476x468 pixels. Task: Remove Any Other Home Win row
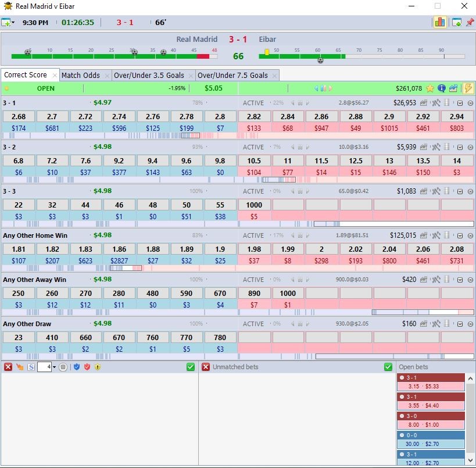(470, 236)
